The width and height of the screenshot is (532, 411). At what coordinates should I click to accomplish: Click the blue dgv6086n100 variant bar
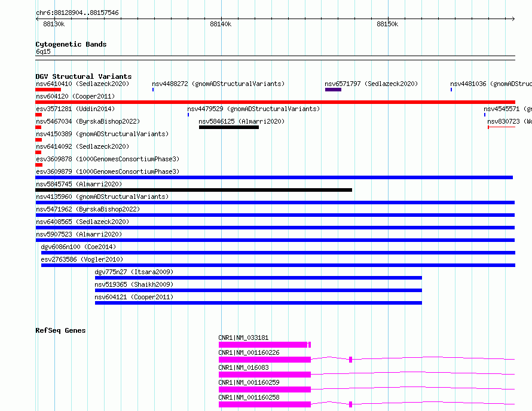point(278,253)
